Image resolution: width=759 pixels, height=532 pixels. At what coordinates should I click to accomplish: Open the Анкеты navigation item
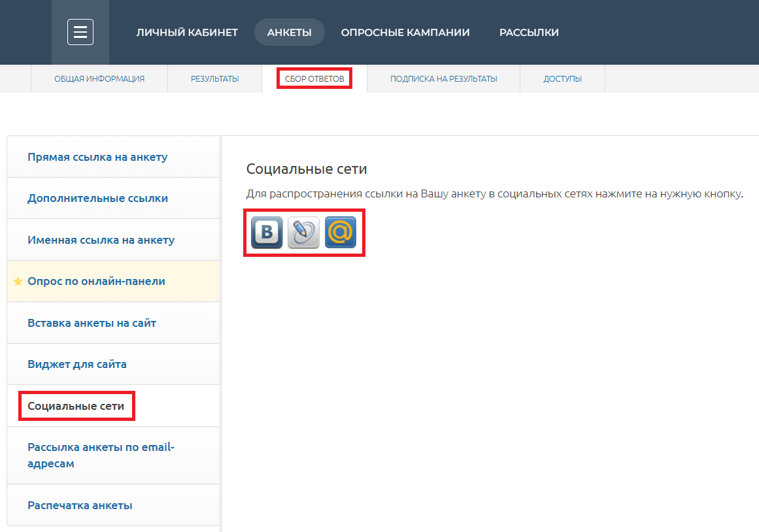click(290, 33)
